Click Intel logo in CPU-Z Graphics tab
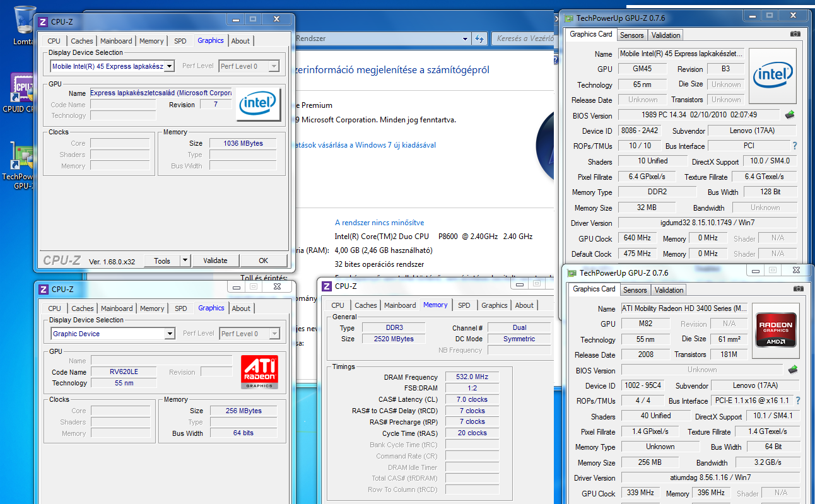Viewport: 815px width, 504px height. (x=259, y=105)
